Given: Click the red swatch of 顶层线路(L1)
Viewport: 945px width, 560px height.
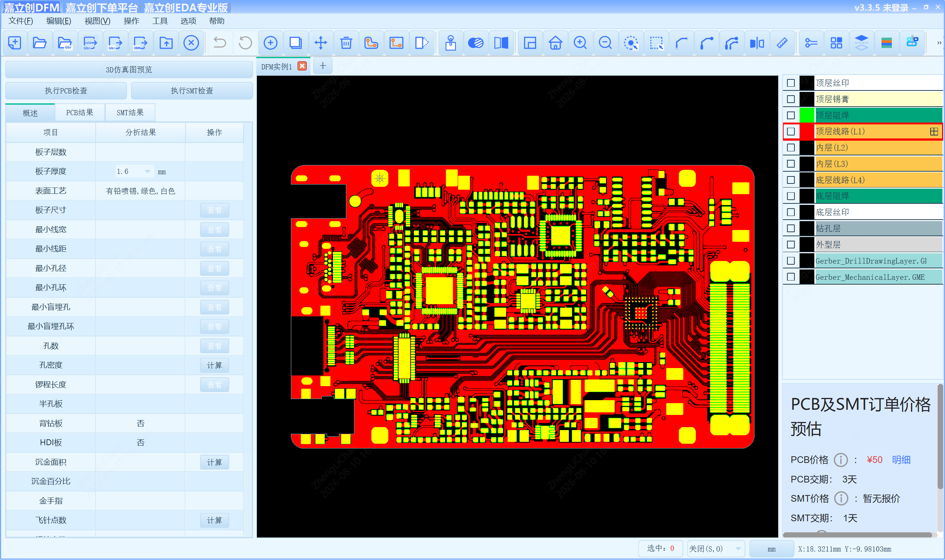Looking at the screenshot, I should (x=807, y=131).
